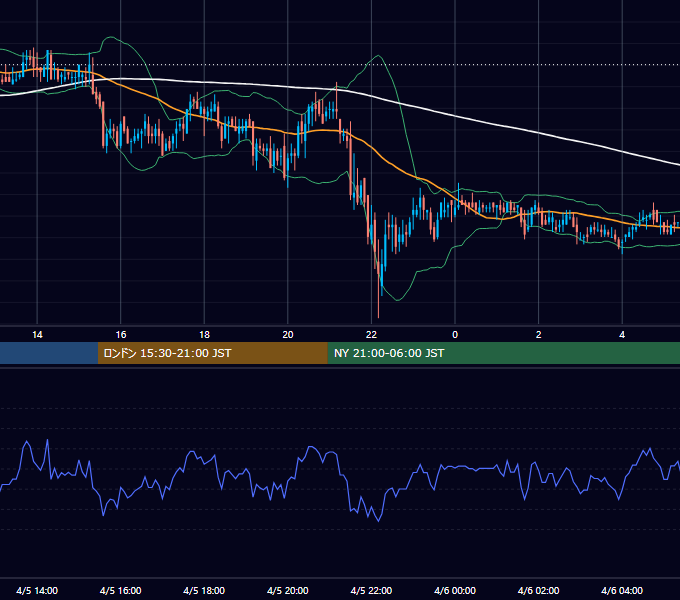The image size is (680, 600).
Task: Click the '4/5 20:00' date label
Action: 288,590
